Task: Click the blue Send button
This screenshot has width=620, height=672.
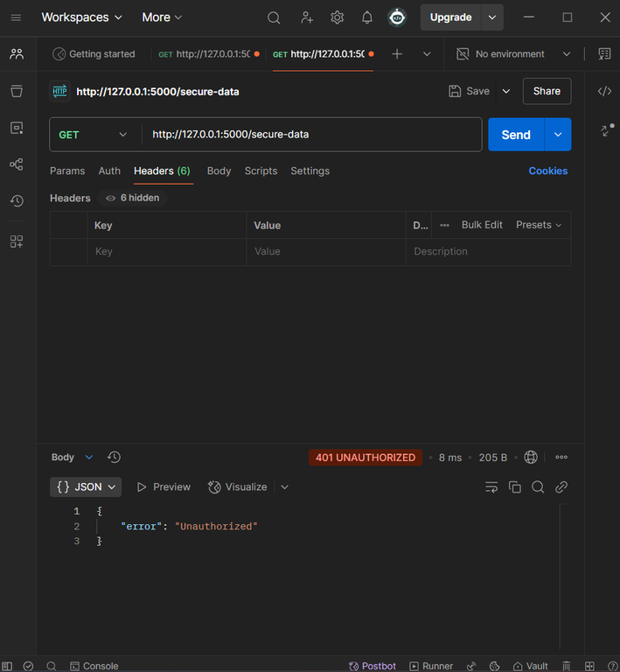Action: 515,135
